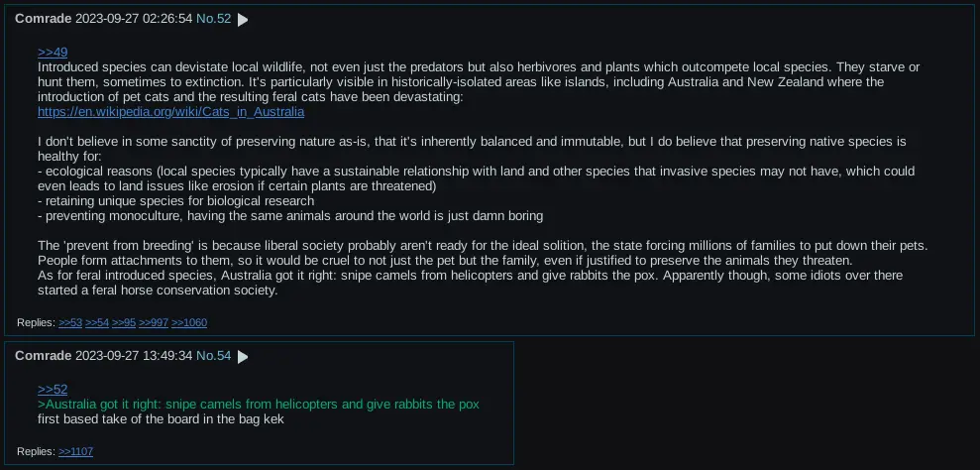980x470 pixels.
Task: Follow the >>49 quote link
Action: [53, 52]
